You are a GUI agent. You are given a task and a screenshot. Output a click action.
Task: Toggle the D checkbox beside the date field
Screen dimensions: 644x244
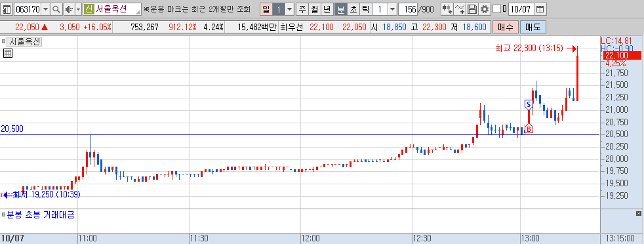(496, 9)
